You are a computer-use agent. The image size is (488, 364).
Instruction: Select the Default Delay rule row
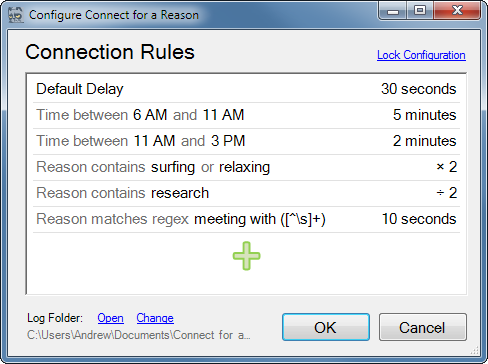(x=246, y=89)
